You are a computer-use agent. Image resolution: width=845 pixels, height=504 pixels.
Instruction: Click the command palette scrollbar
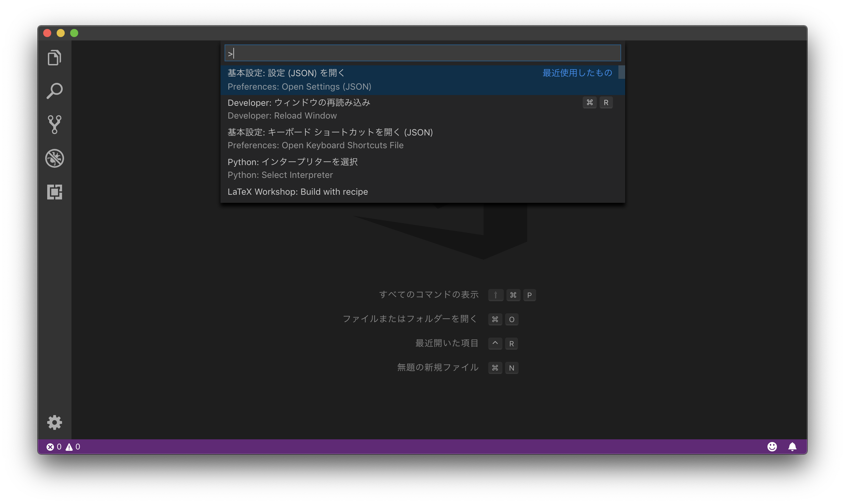click(621, 73)
